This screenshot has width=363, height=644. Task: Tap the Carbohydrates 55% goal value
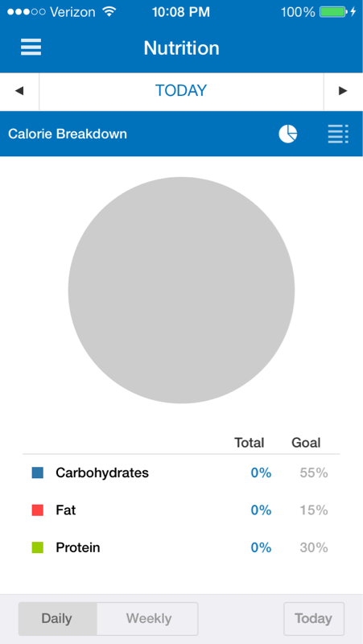[x=314, y=473]
